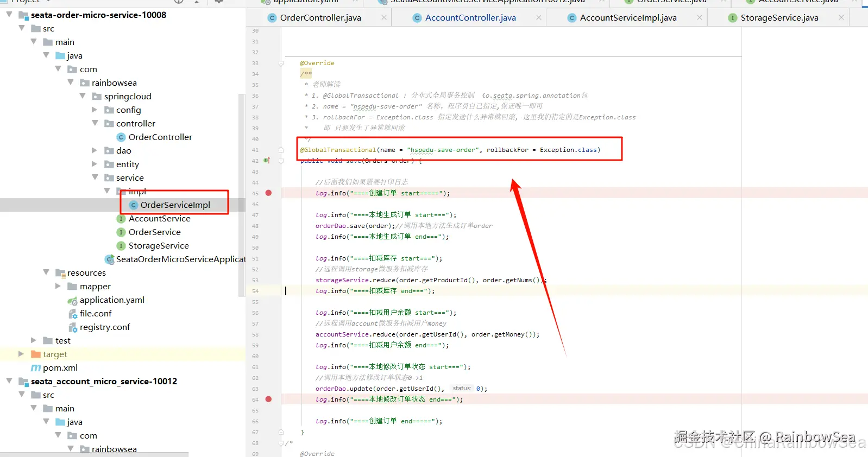Expand the test folder
Image resolution: width=868 pixels, height=457 pixels.
point(34,340)
